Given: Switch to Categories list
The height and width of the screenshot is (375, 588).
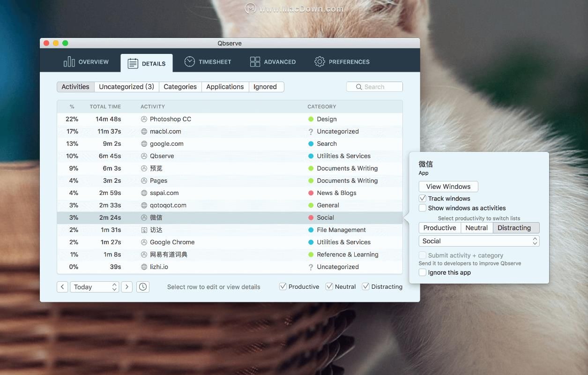Looking at the screenshot, I should pyautogui.click(x=180, y=87).
